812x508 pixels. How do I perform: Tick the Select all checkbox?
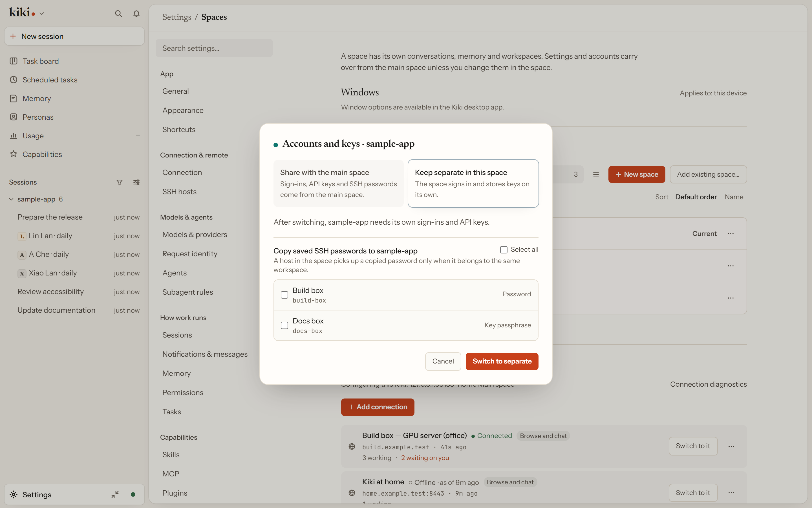click(504, 250)
